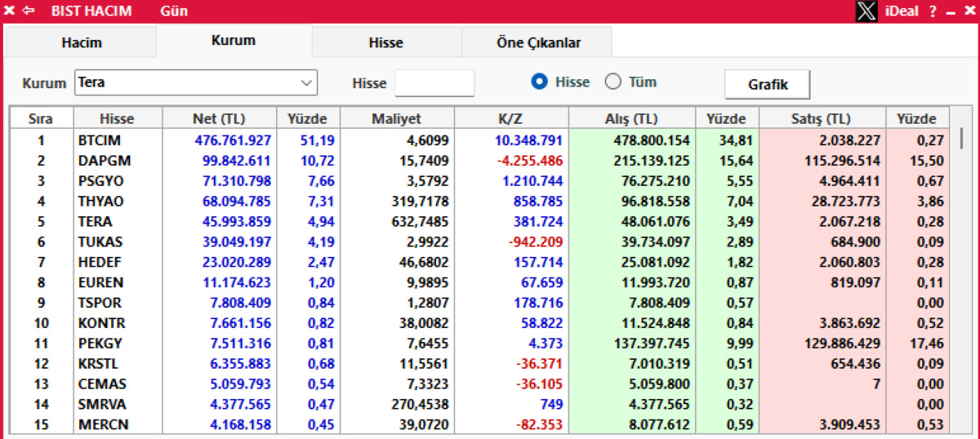Open the help question mark icon

[933, 11]
